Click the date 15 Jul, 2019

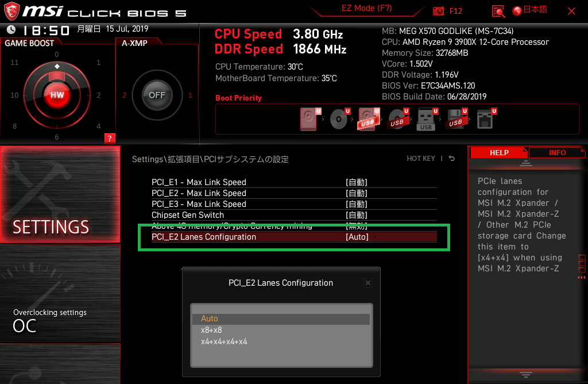127,29
